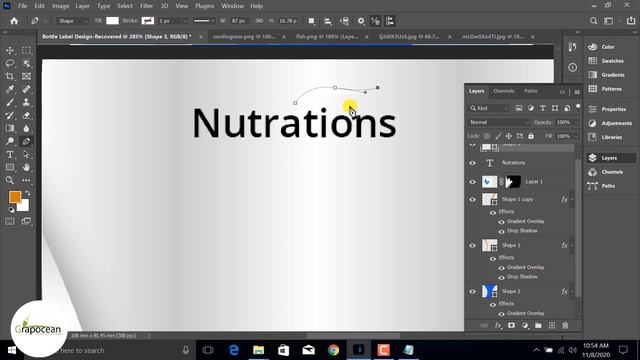Viewport: 640px width, 360px height.
Task: Select the Rectangular Marquee tool
Action: click(26, 50)
